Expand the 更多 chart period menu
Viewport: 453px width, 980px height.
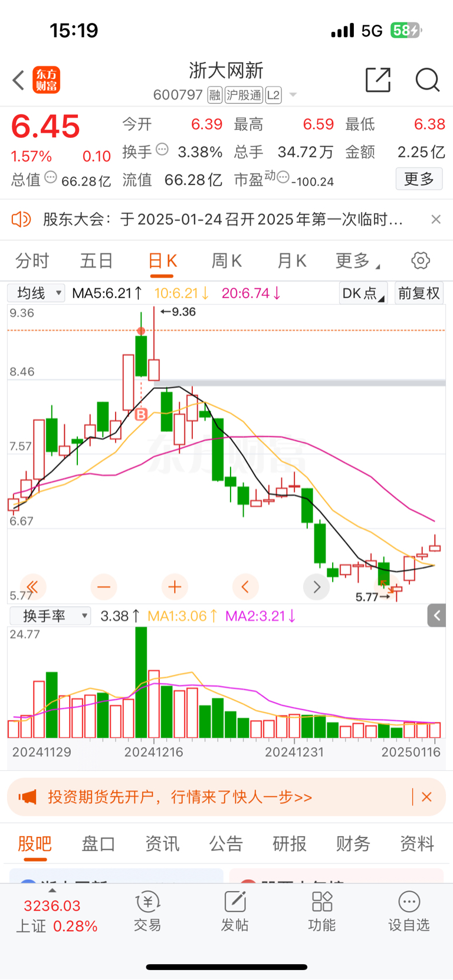point(357,260)
